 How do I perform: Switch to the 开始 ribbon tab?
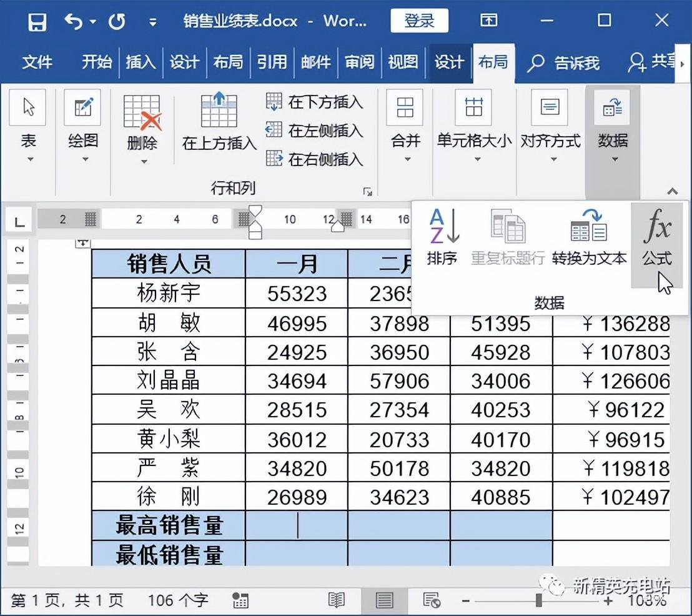click(97, 62)
